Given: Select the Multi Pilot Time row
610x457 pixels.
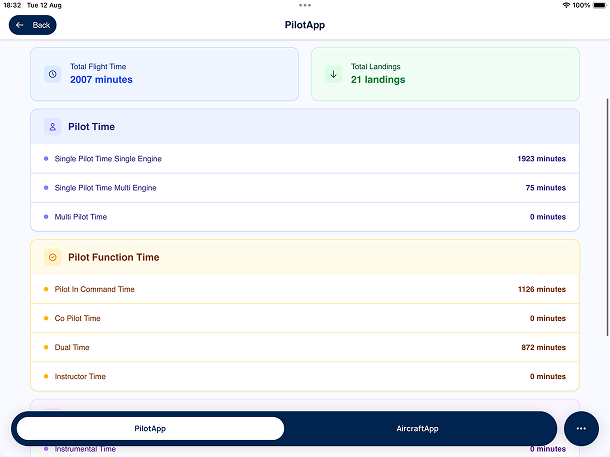Looking at the screenshot, I should (305, 217).
